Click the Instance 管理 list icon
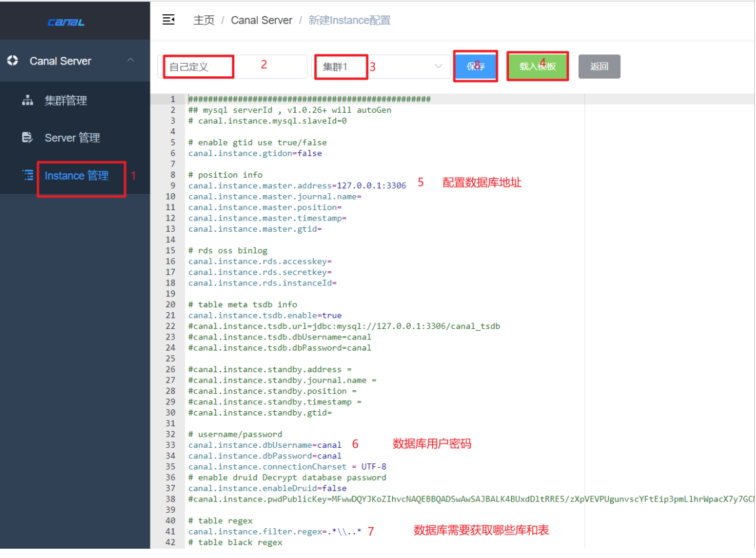This screenshot has width=756, height=558. click(29, 175)
